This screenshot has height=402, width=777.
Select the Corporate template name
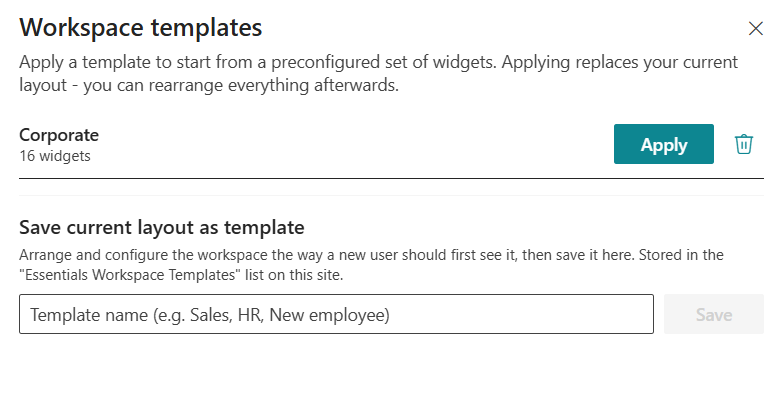coord(59,135)
